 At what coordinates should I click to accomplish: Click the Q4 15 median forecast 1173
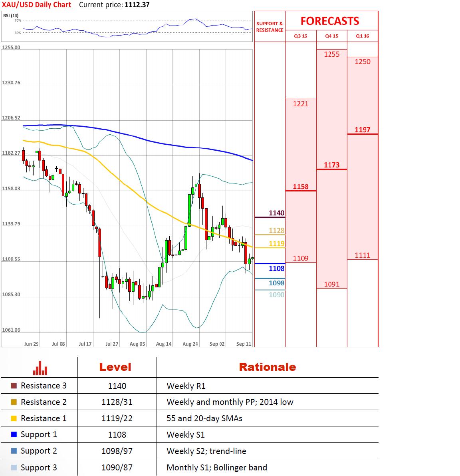[332, 165]
